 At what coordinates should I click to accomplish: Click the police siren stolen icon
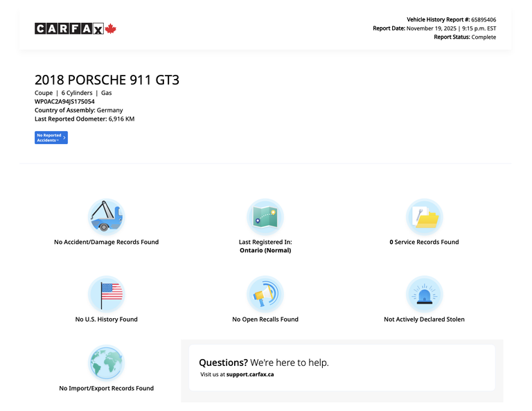(424, 294)
